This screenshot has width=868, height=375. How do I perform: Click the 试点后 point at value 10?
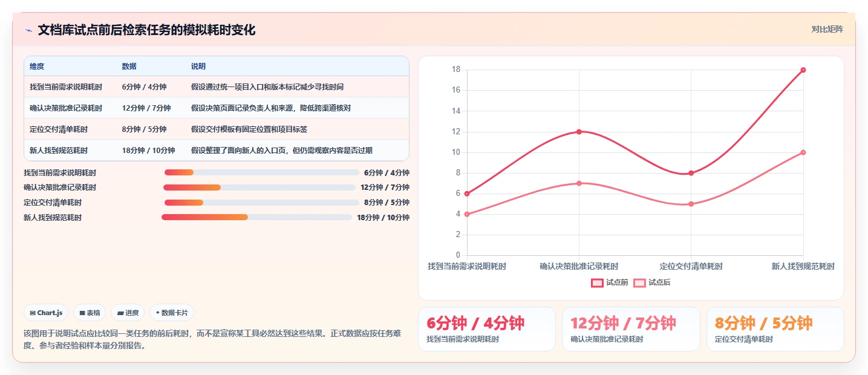click(x=803, y=152)
